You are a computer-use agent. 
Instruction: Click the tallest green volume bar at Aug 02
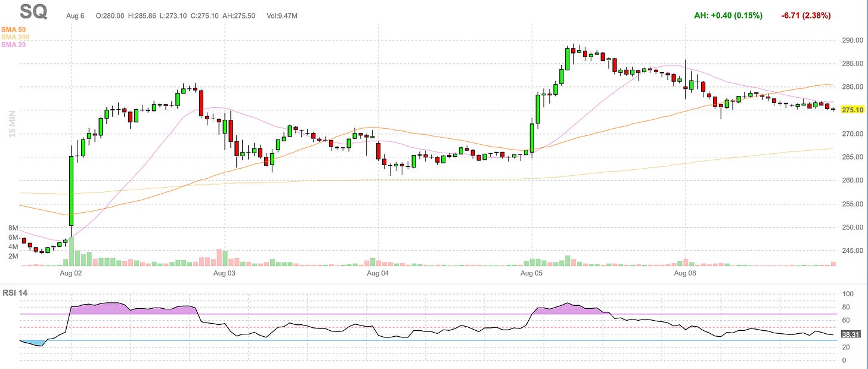tap(71, 252)
